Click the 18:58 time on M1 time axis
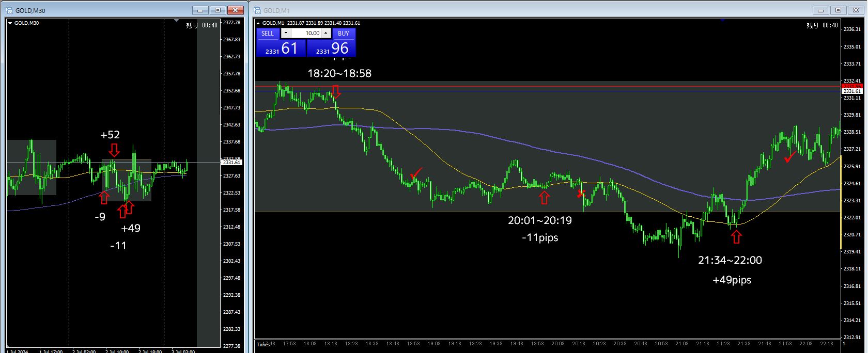This screenshot has width=868, height=353. (x=413, y=343)
